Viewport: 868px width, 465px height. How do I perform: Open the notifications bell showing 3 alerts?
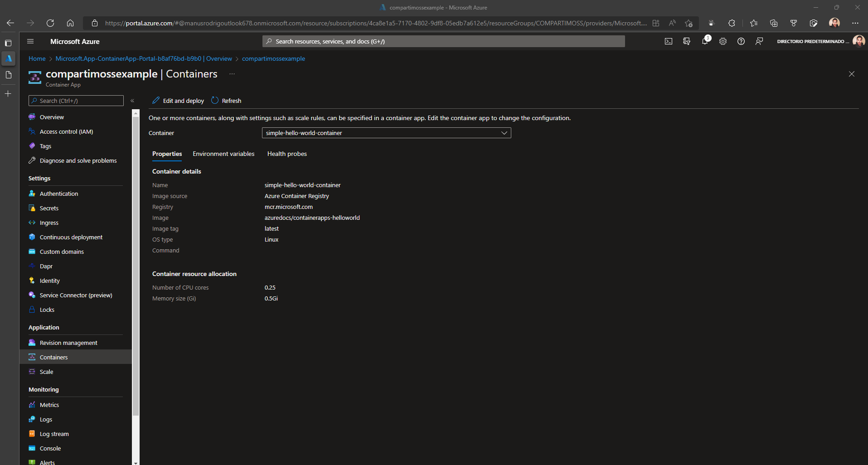click(705, 41)
